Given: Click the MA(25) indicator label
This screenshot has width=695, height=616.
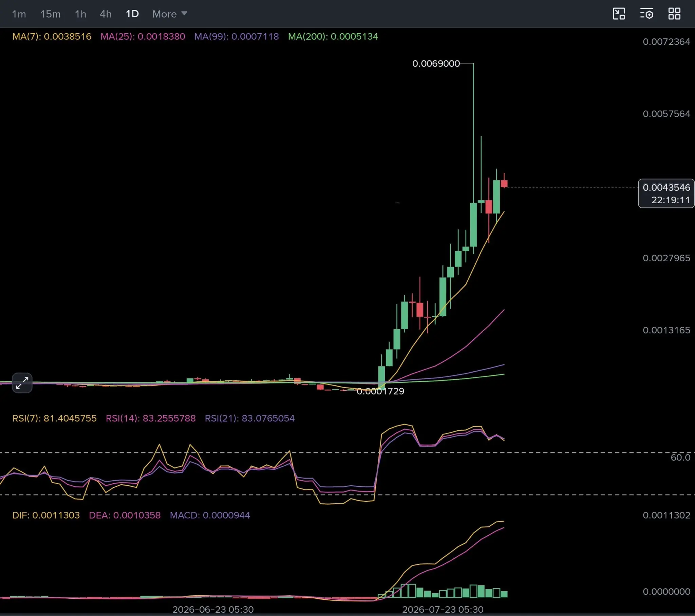Looking at the screenshot, I should click(143, 36).
